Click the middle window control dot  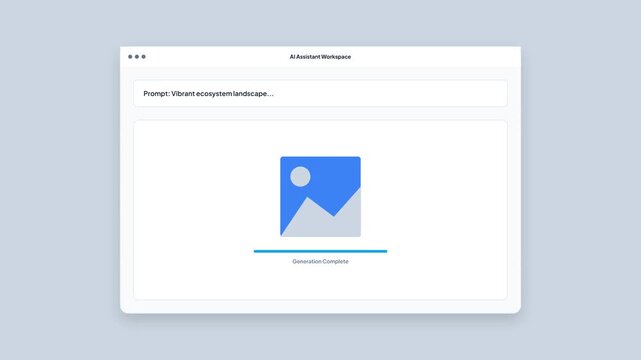(137, 57)
